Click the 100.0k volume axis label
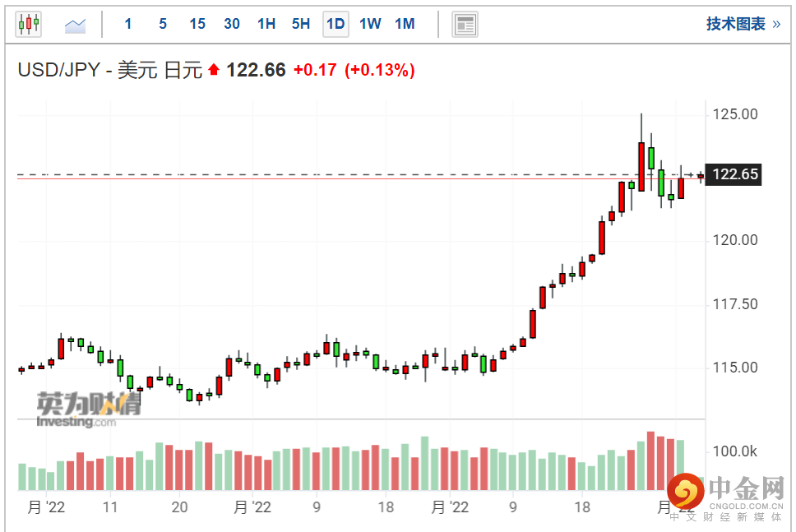This screenshot has height=532, width=796. [x=735, y=451]
